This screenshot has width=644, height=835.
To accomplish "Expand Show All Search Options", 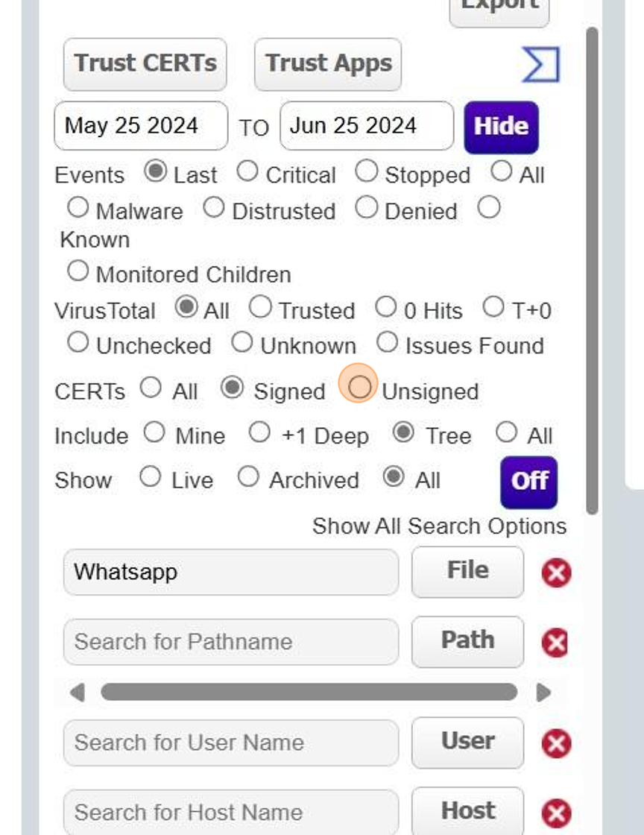I will [439, 526].
